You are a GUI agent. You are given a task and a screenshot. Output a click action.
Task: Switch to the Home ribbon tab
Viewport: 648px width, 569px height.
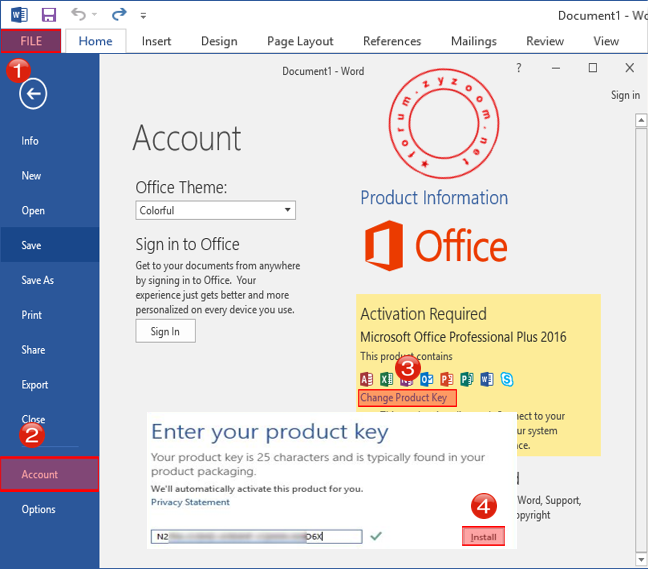click(x=95, y=41)
